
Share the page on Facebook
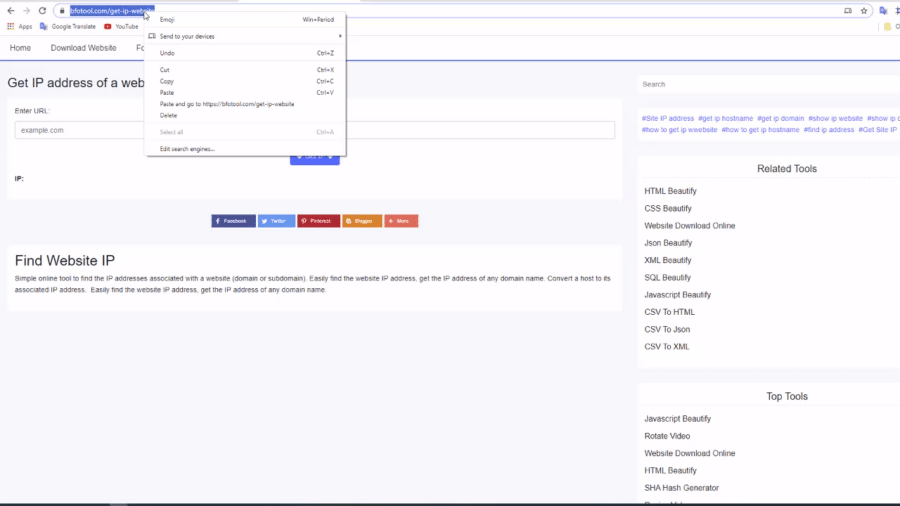(233, 221)
